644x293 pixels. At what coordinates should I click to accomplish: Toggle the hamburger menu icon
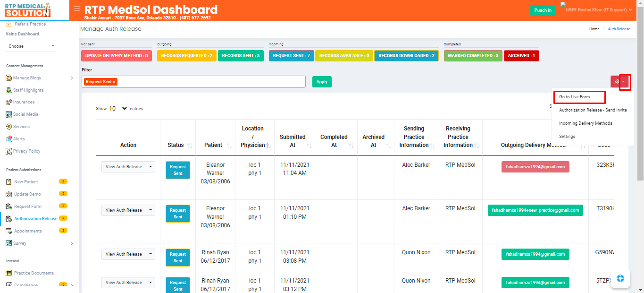(x=77, y=9)
